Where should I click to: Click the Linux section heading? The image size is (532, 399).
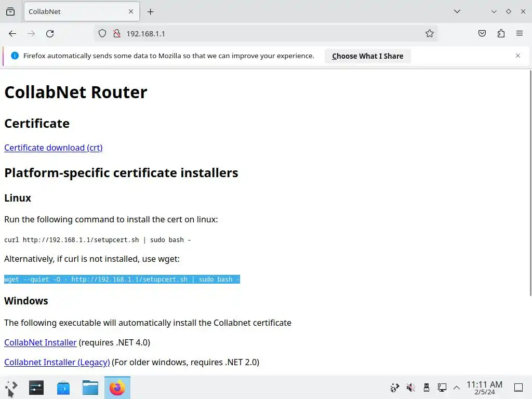click(18, 198)
